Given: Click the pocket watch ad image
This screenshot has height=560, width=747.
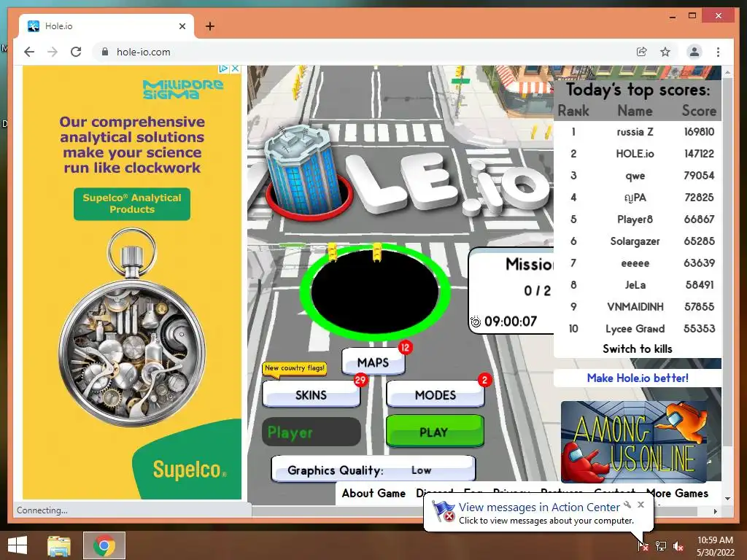Looking at the screenshot, I should tap(132, 329).
